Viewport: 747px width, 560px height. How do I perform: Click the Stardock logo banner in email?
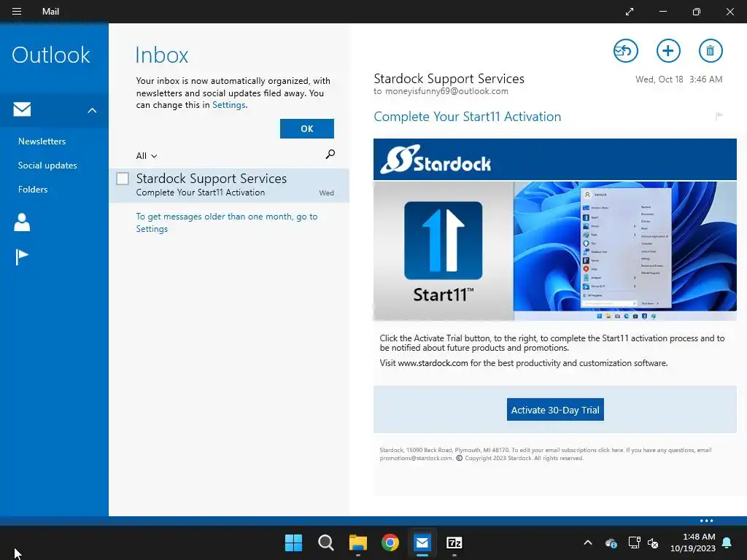(555, 159)
